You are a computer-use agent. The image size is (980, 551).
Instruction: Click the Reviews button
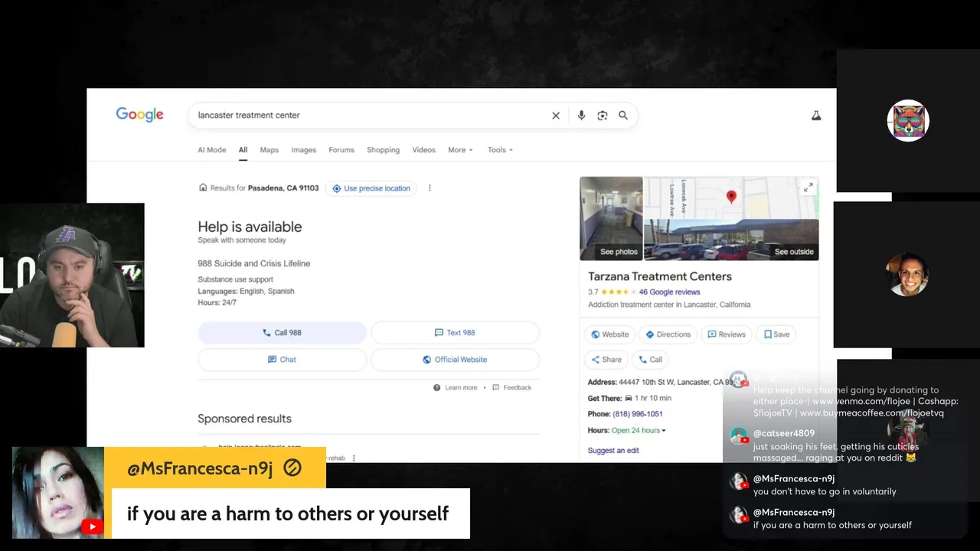point(726,334)
